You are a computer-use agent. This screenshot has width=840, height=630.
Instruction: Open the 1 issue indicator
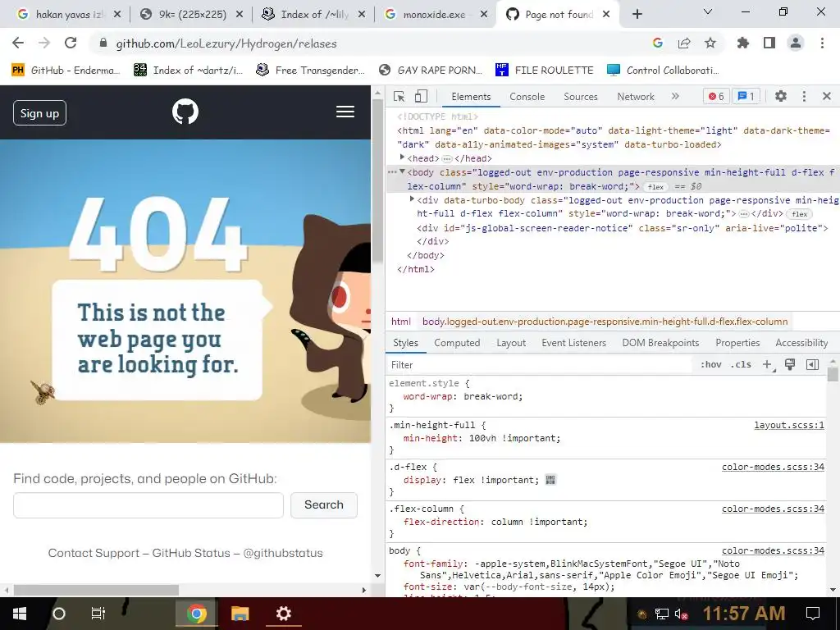(746, 97)
